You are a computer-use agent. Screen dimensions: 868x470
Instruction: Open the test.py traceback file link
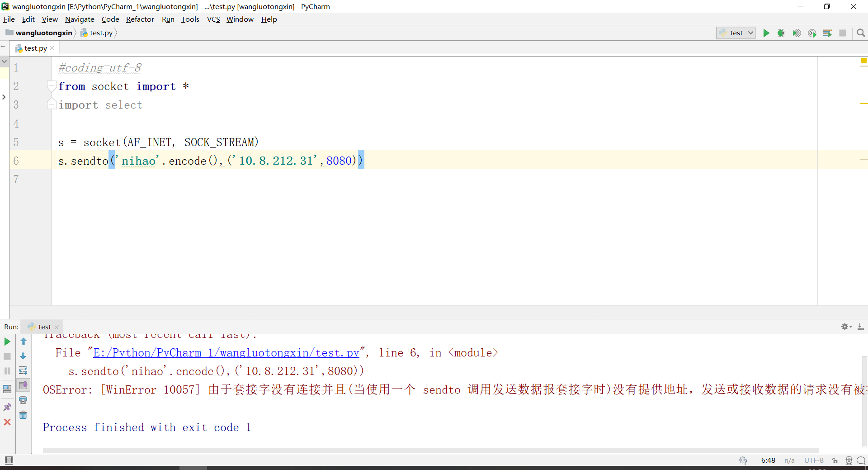[226, 352]
